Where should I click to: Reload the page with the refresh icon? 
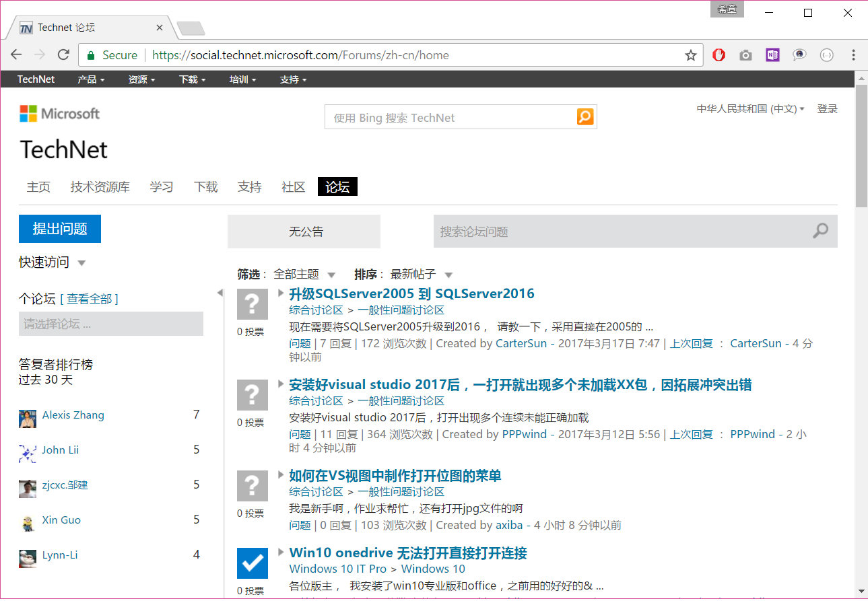pos(63,55)
